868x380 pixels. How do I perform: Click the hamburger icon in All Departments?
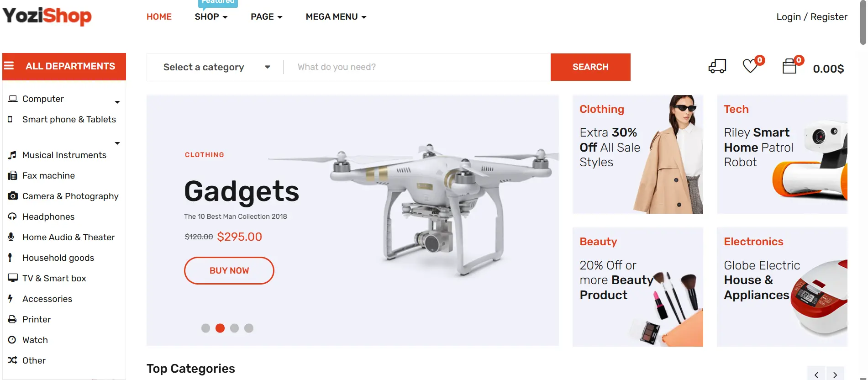coord(9,66)
